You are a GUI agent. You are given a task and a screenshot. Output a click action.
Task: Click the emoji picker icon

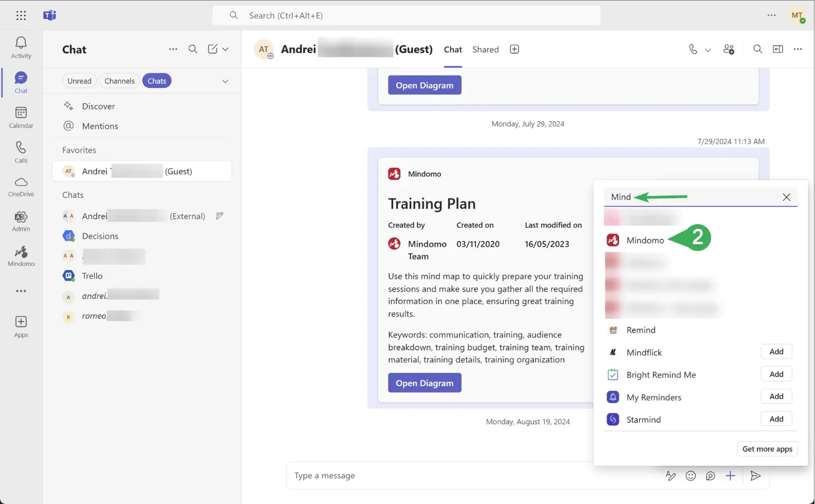(690, 476)
